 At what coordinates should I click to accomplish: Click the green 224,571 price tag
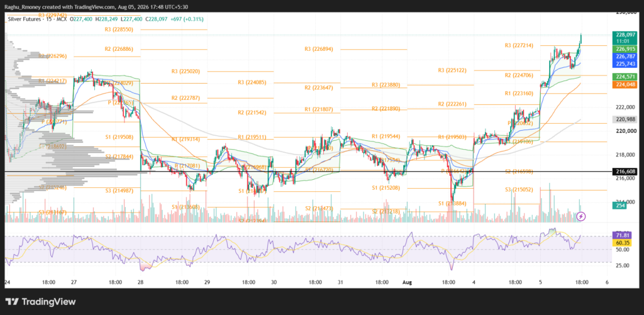(623, 76)
